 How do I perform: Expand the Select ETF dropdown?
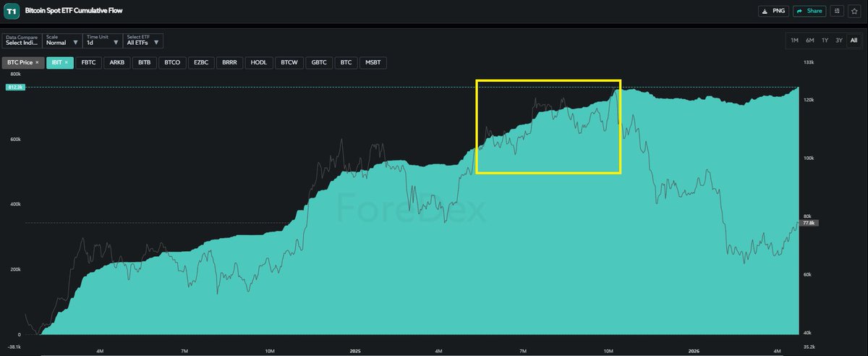[x=143, y=40]
